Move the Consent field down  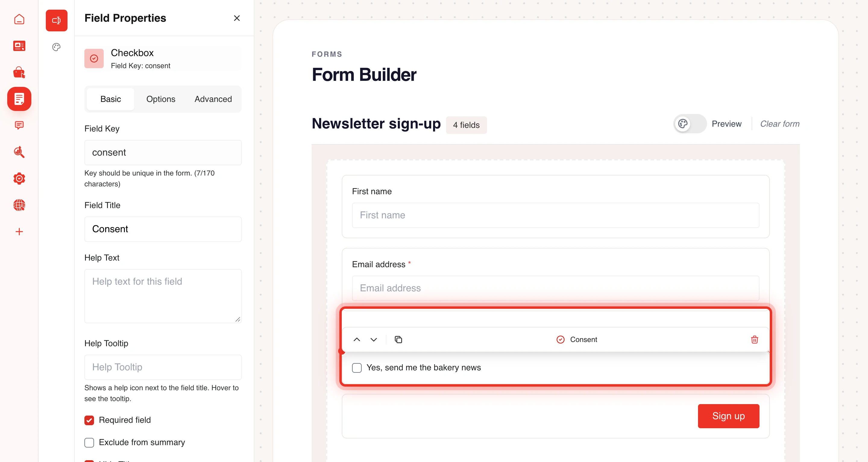[x=373, y=340]
